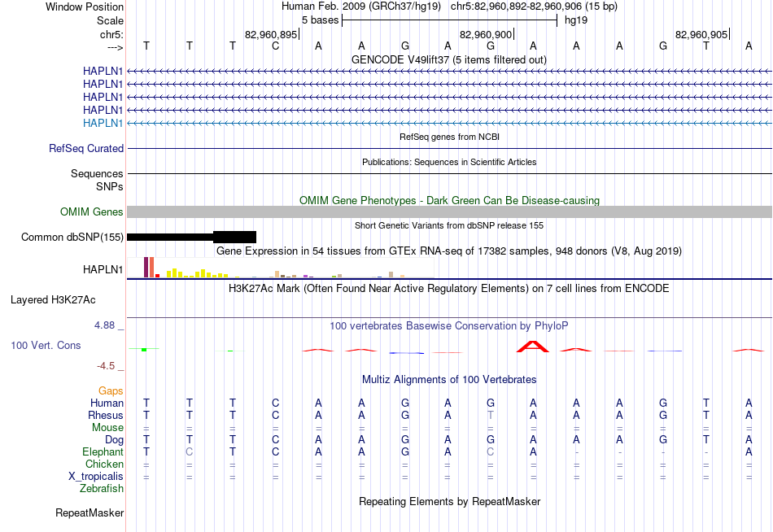Click the 100 Vert. Cons label
Screen dimensions: 773x532
(x=46, y=345)
